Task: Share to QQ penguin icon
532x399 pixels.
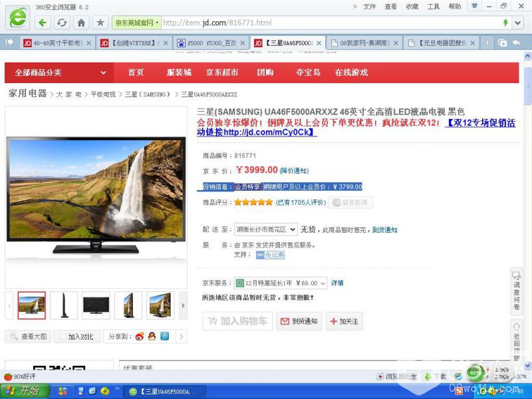Action: (152, 336)
